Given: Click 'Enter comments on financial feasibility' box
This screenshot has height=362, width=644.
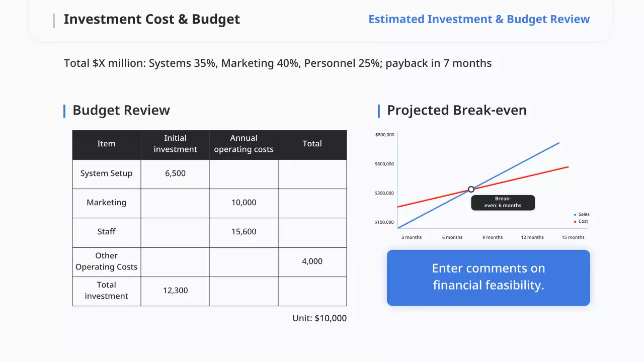Looking at the screenshot, I should click(488, 277).
